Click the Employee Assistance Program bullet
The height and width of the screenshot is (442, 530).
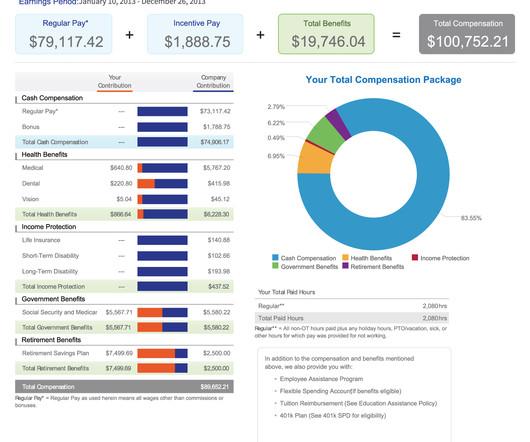321,379
